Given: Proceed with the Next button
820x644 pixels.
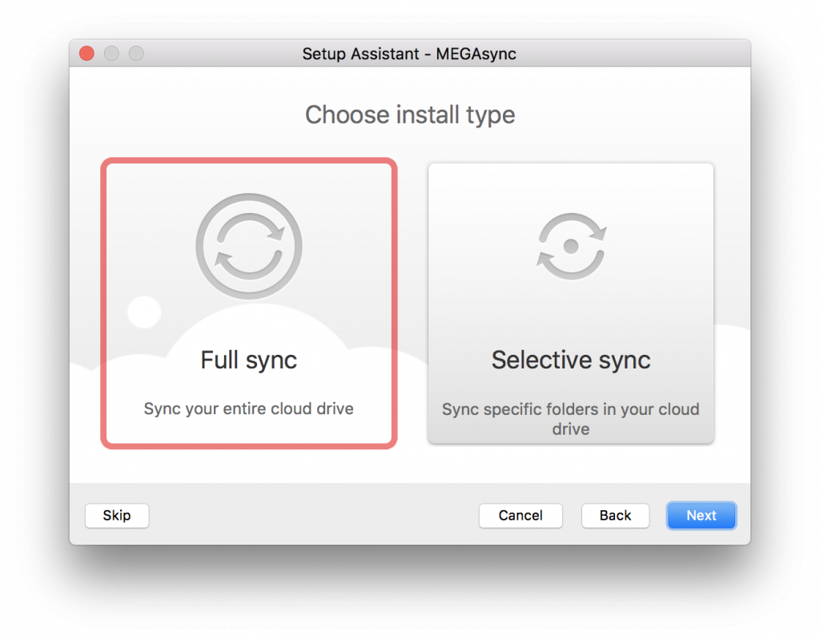Looking at the screenshot, I should [701, 516].
